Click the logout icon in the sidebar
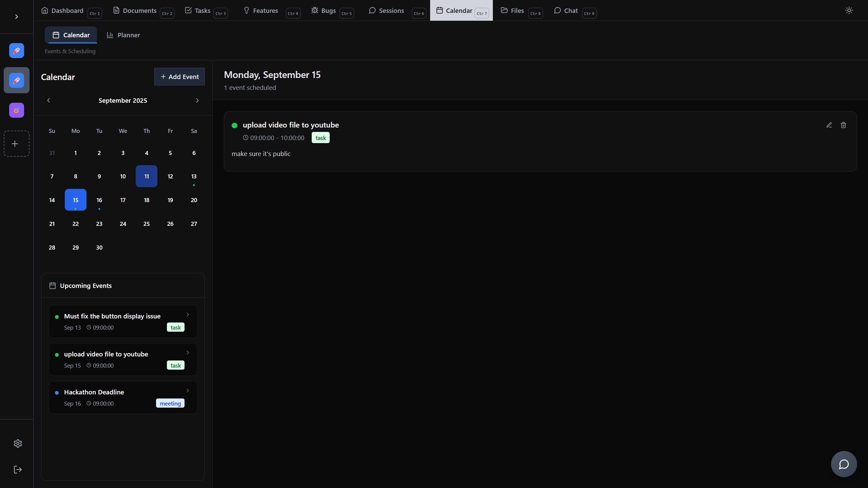Image resolution: width=868 pixels, height=488 pixels. point(18,469)
